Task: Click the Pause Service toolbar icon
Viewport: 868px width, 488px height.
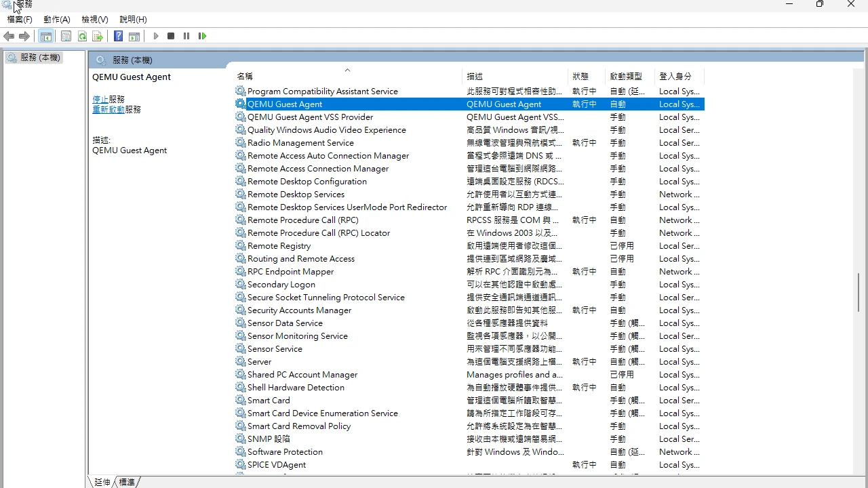Action: click(x=186, y=36)
